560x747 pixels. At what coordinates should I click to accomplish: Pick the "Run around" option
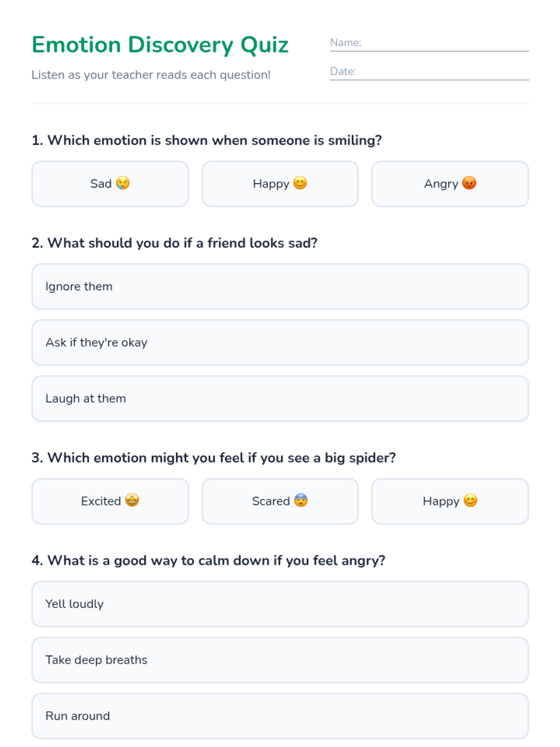[x=280, y=716]
